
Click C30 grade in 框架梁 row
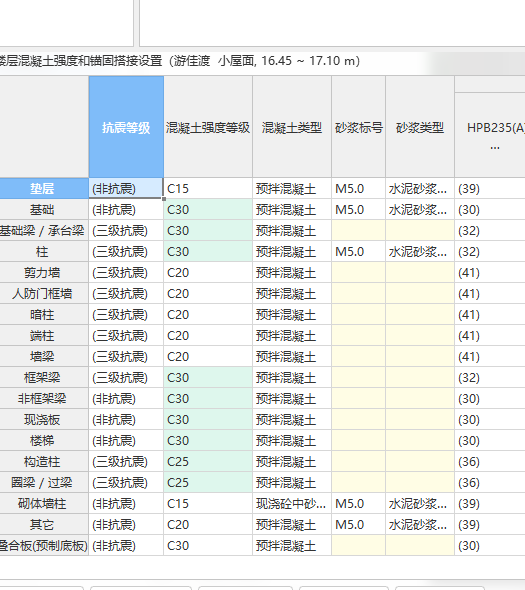208,378
